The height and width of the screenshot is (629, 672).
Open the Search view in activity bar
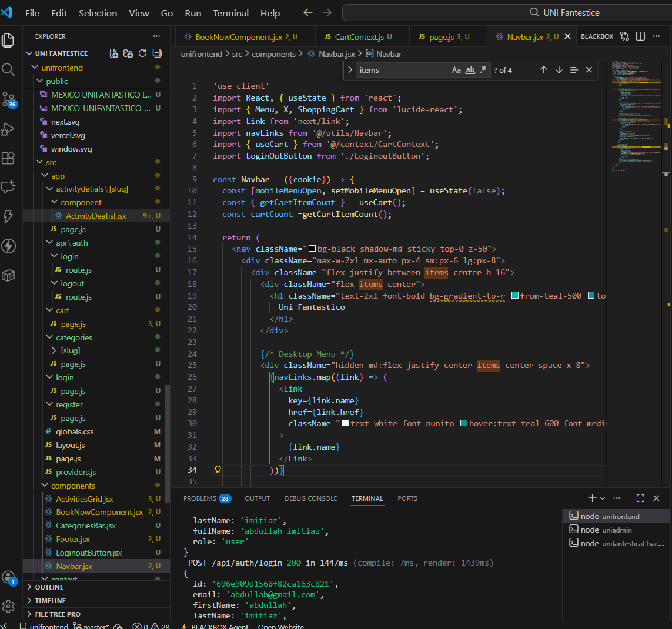[x=8, y=70]
